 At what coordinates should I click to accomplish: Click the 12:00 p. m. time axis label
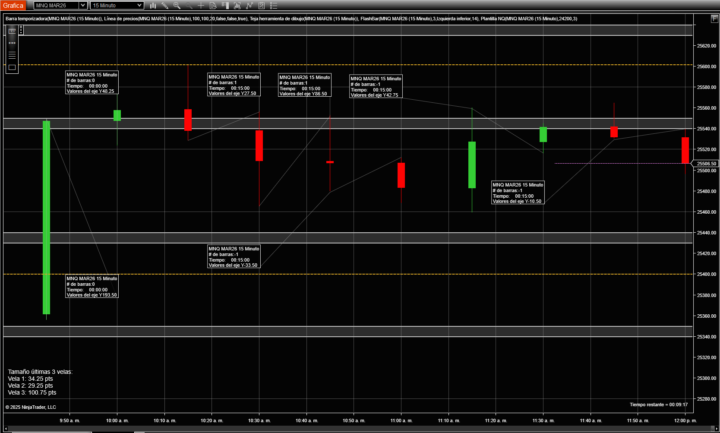tap(685, 421)
